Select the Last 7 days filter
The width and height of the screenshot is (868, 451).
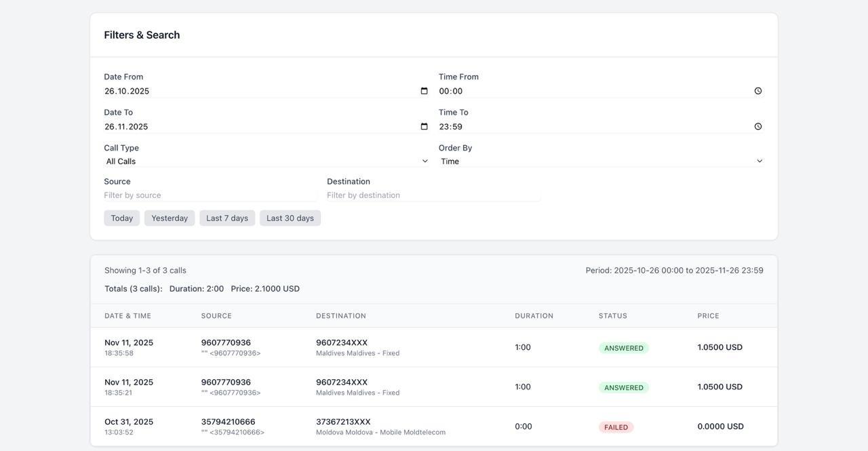(x=227, y=218)
